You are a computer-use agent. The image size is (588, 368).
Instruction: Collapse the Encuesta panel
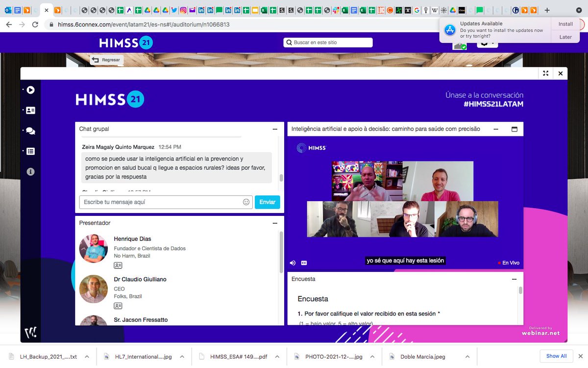tap(514, 279)
